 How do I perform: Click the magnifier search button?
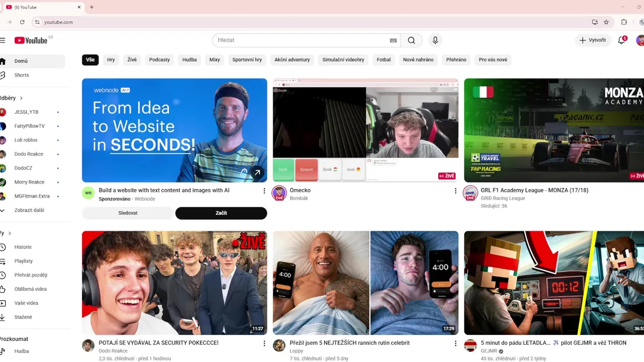tap(412, 40)
